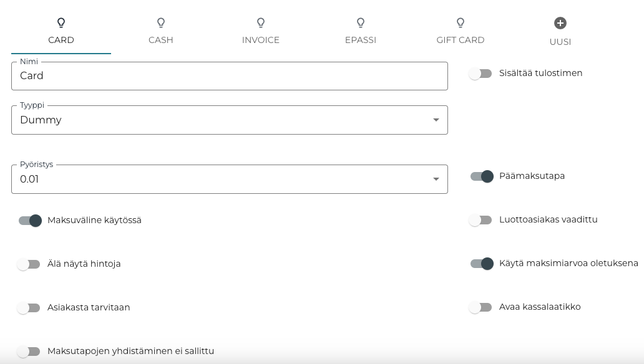Enable the Avaa kassalaatikko toggle
Image resolution: width=644 pixels, height=364 pixels.
coord(481,307)
